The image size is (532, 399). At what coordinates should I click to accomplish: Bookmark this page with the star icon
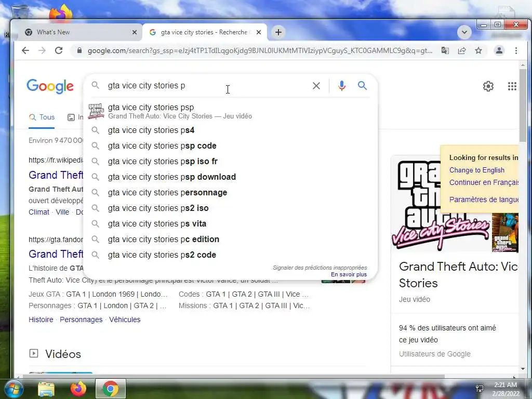(478, 50)
